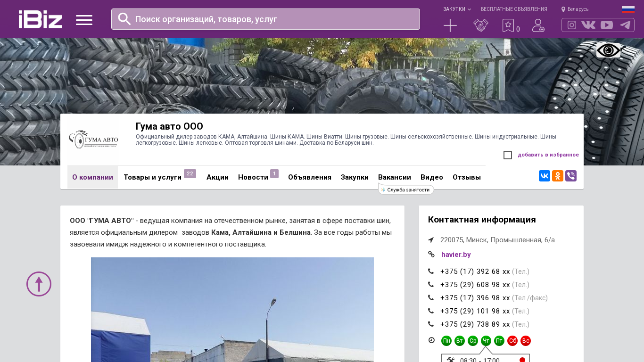Open the Беларусь region selector
This screenshot has width=644, height=362.
coord(575,9)
